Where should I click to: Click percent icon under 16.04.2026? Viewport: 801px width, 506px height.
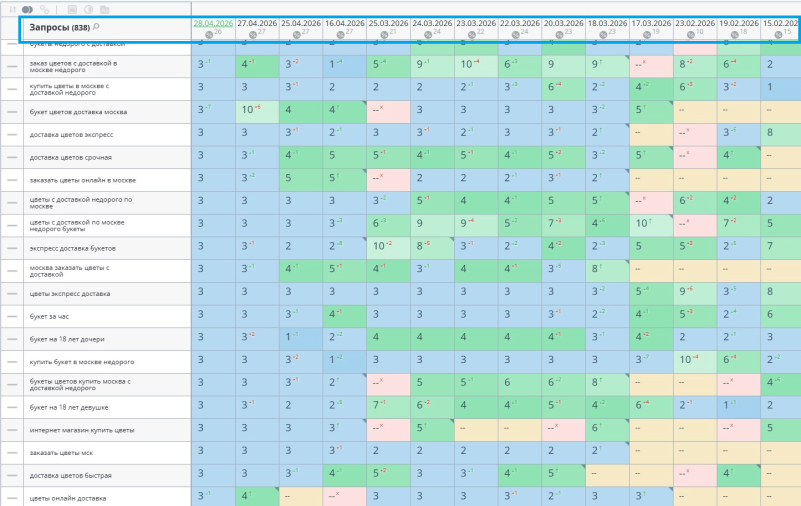341,35
